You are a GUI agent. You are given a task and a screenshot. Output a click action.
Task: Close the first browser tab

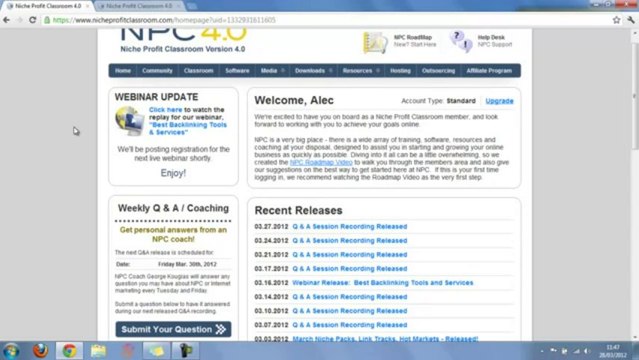(87, 6)
